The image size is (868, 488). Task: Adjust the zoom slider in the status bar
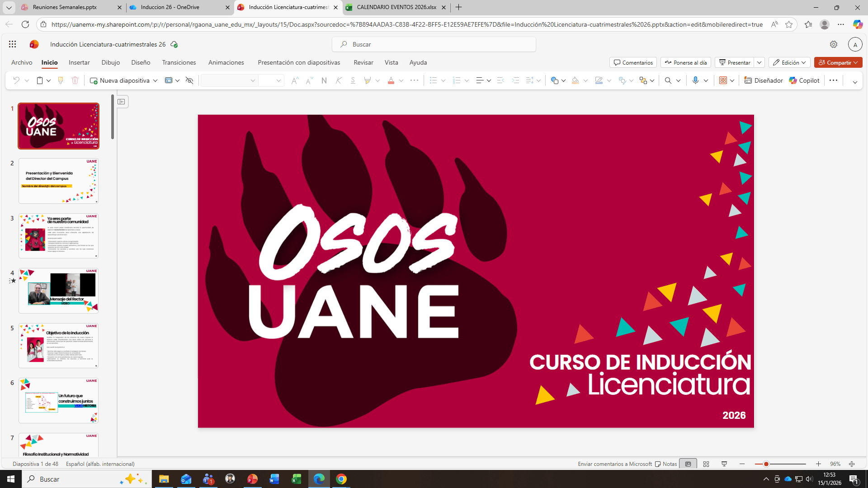pyautogui.click(x=766, y=464)
